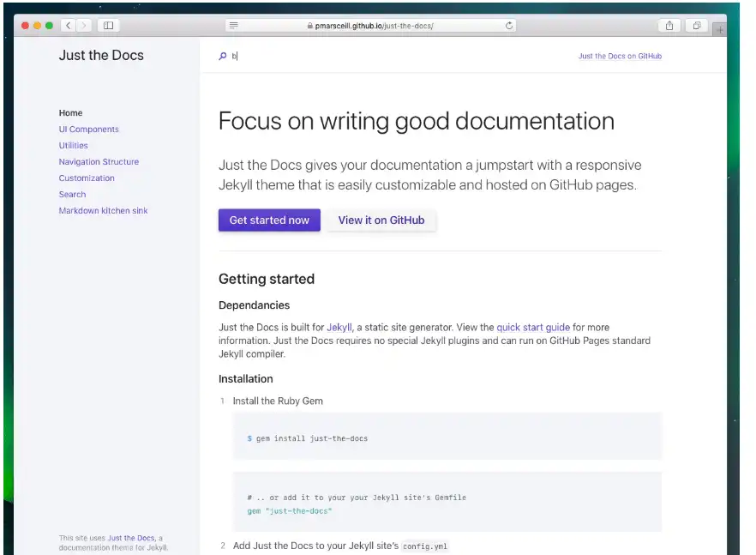This screenshot has height=555, width=756.
Task: Open UI Components nav item
Action: pos(89,130)
